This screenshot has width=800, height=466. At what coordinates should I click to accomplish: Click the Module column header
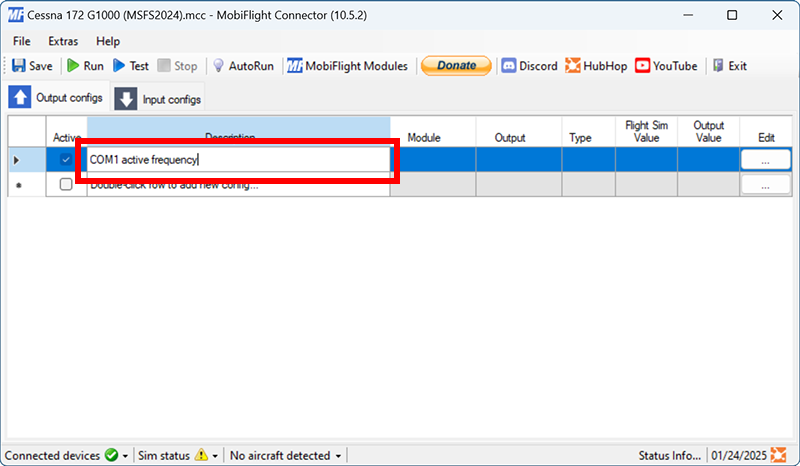(x=433, y=132)
